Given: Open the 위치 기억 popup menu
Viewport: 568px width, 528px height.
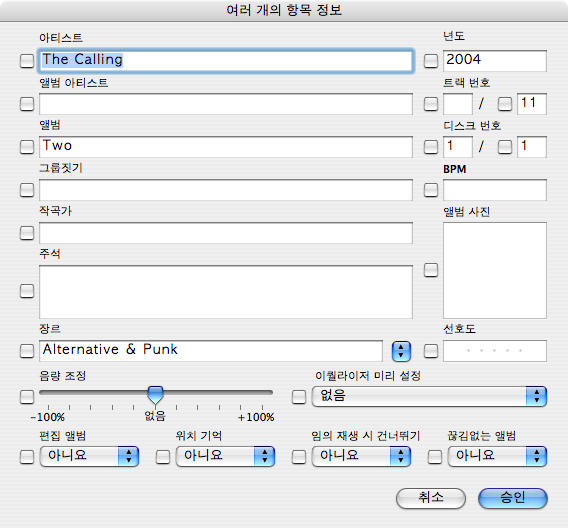Looking at the screenshot, I should click(225, 456).
